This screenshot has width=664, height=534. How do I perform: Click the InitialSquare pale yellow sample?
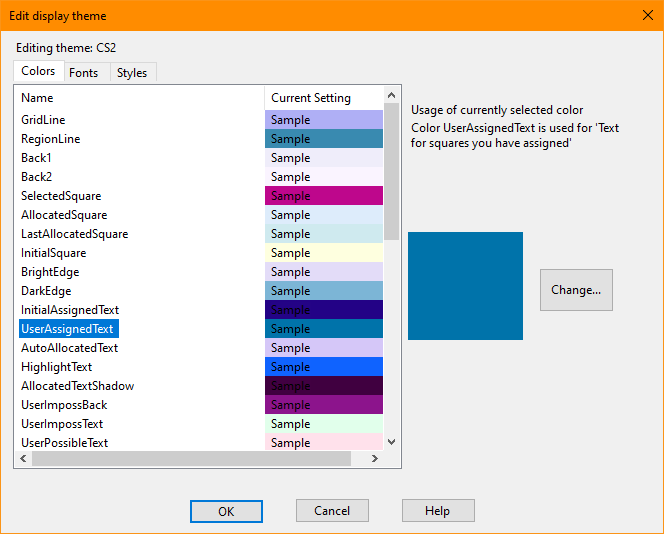(x=324, y=253)
